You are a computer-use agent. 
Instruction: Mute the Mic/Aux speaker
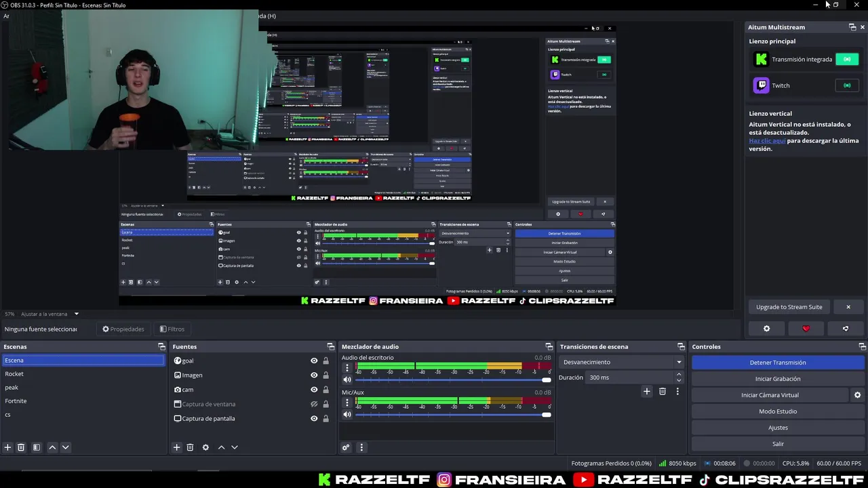[347, 414]
